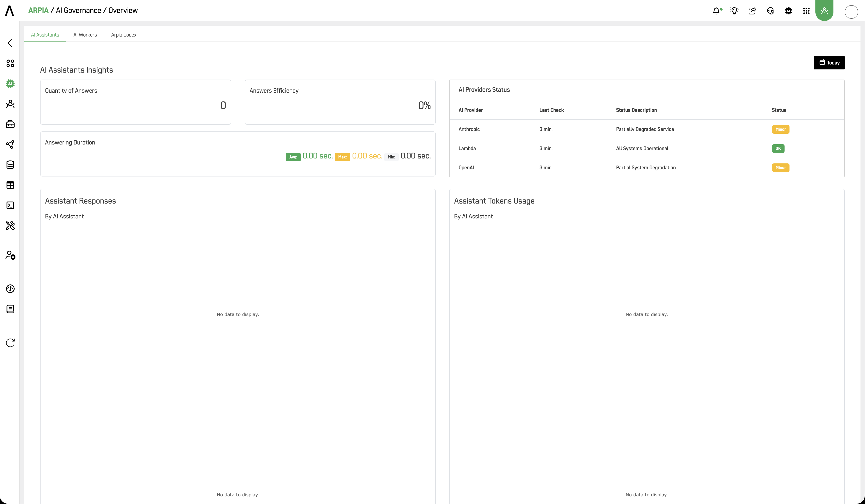This screenshot has height=504, width=865.
Task: Click the Quantity of Answers card
Action: 136,102
